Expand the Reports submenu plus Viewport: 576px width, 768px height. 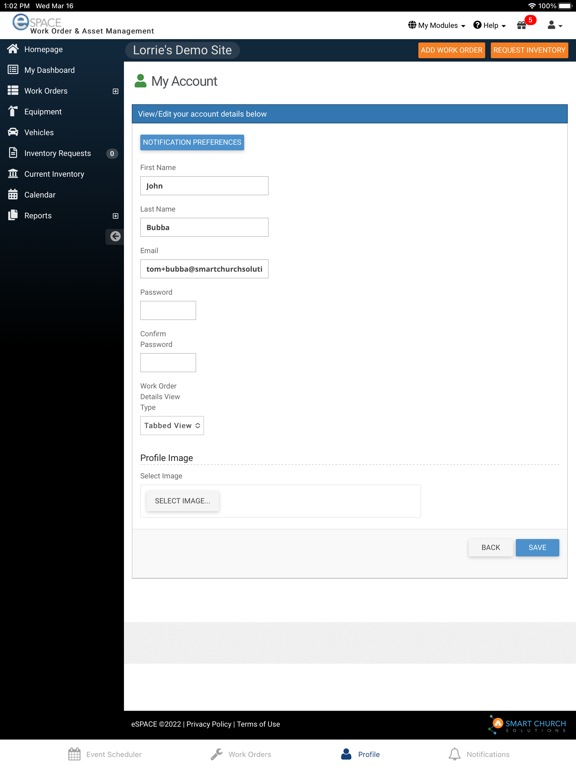tap(116, 216)
